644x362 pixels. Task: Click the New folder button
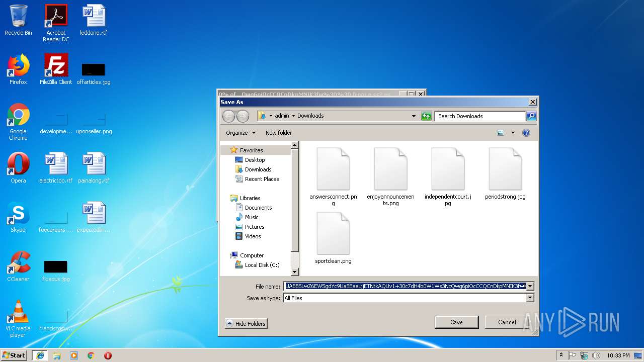279,133
